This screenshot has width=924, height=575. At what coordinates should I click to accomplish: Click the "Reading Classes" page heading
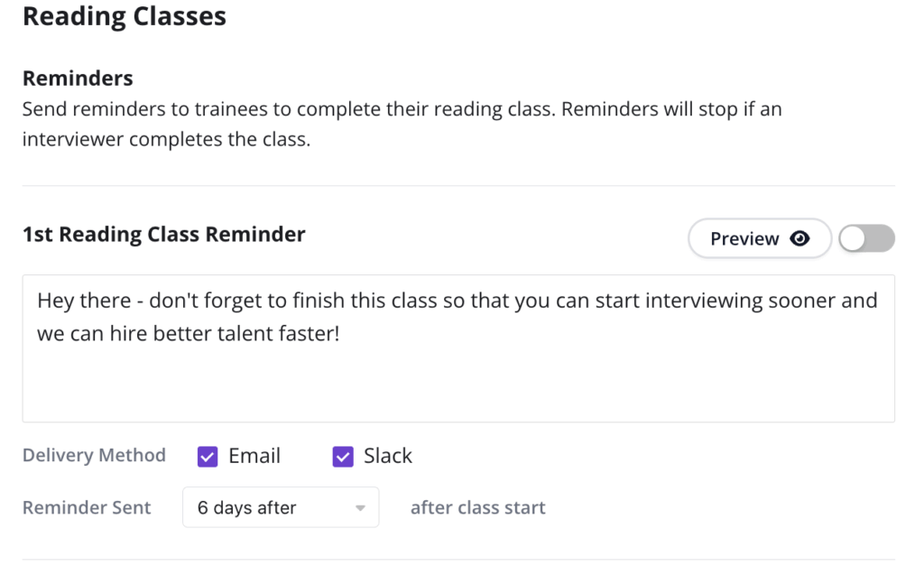pos(125,16)
